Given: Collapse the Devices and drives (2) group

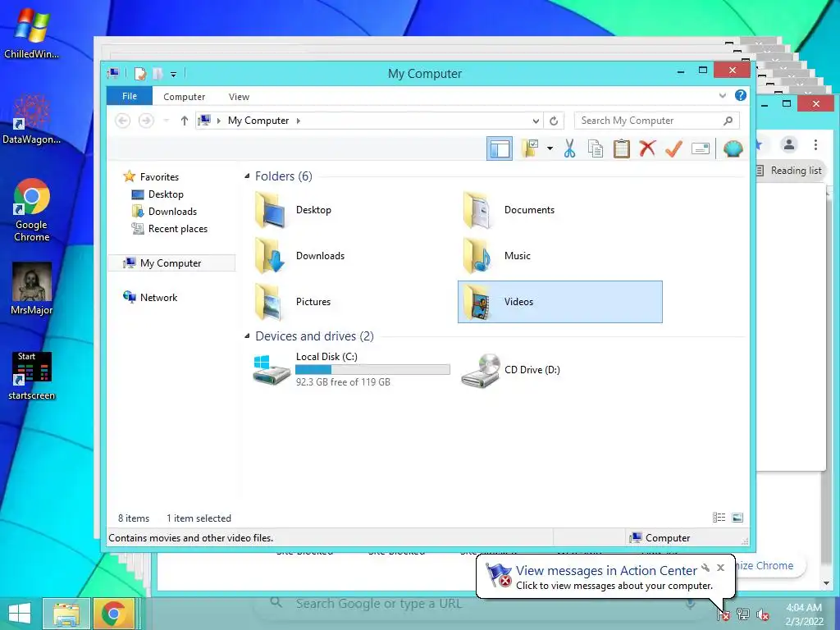Looking at the screenshot, I should tap(247, 336).
